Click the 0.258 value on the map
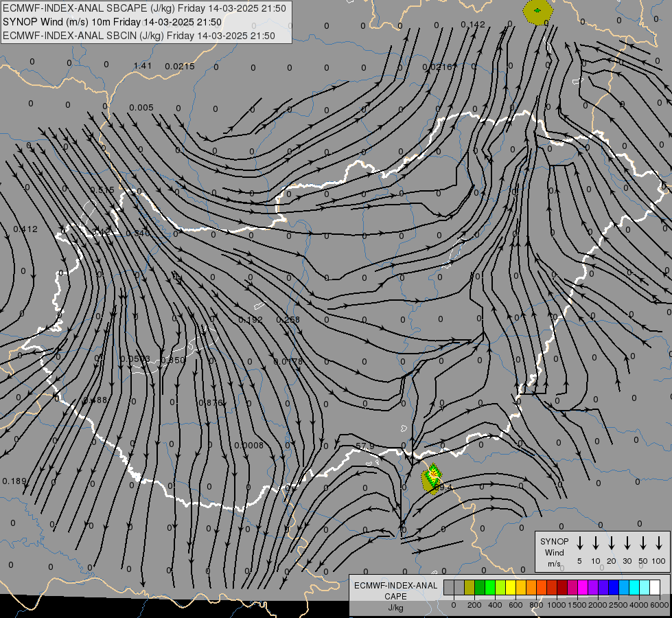Screen dimensions: 672x618 [288, 319]
